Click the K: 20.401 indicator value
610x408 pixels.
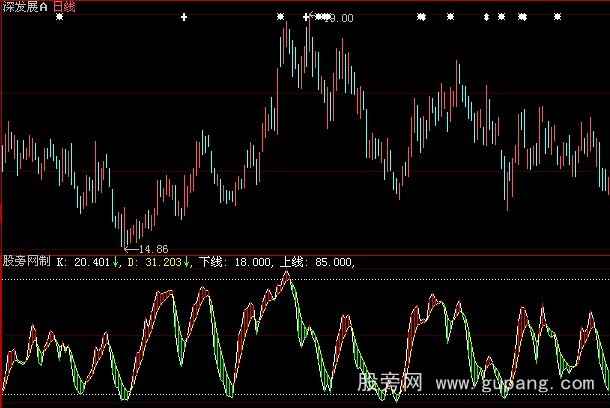tap(85, 262)
